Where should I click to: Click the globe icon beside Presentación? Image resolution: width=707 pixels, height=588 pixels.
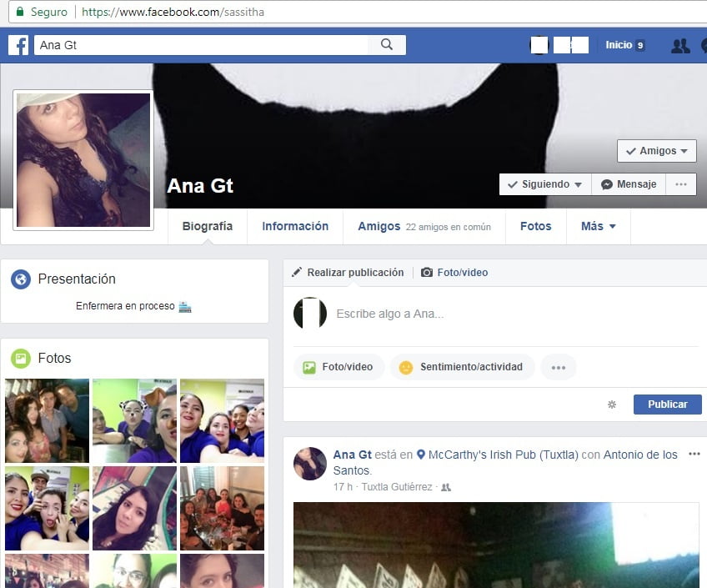click(21, 279)
